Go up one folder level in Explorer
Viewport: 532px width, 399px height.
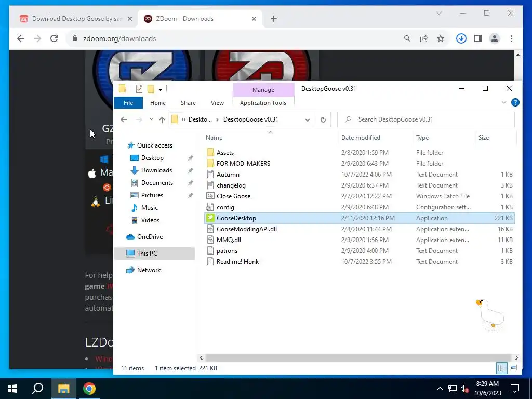[162, 119]
